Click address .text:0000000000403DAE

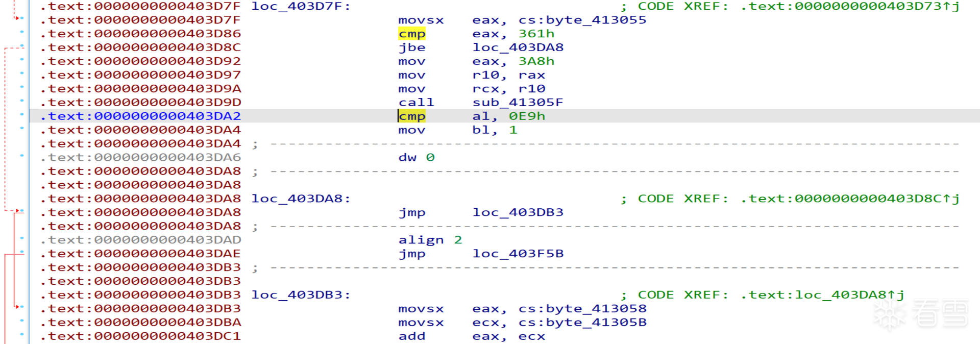pyautogui.click(x=140, y=254)
